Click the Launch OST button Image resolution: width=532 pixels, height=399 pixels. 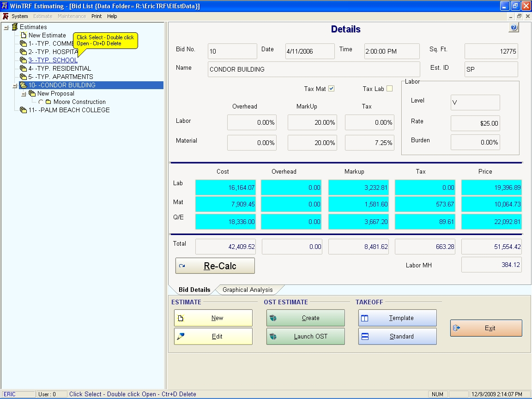click(306, 337)
